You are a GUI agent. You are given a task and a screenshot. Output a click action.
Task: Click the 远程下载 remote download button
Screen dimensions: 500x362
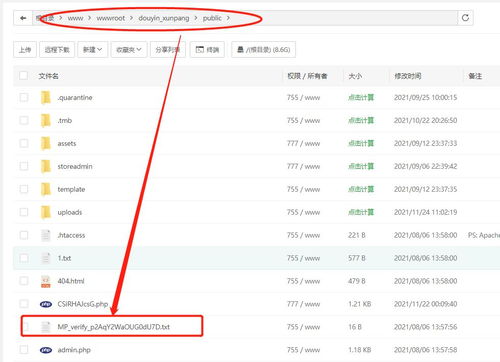point(57,50)
